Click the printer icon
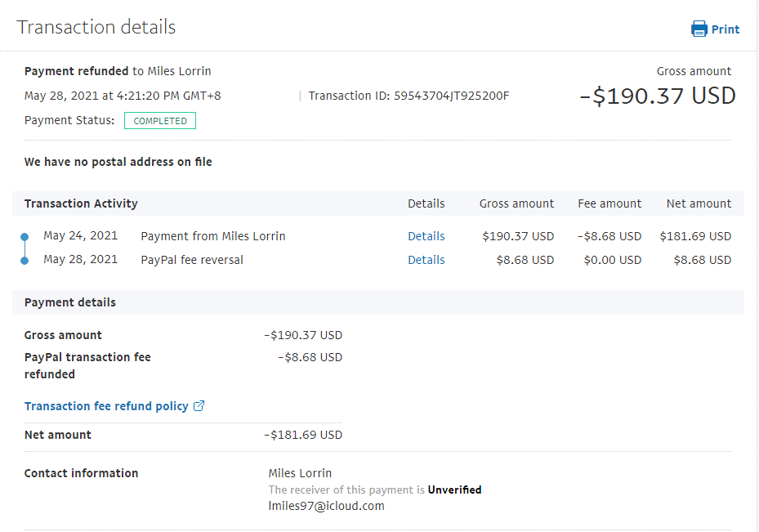This screenshot has width=759, height=532. point(699,29)
